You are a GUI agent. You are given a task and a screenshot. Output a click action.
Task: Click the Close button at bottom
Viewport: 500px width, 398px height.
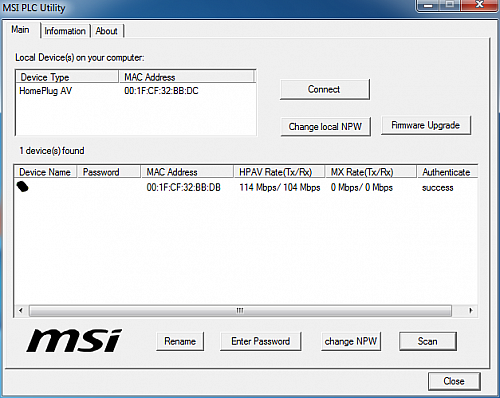[x=454, y=381]
